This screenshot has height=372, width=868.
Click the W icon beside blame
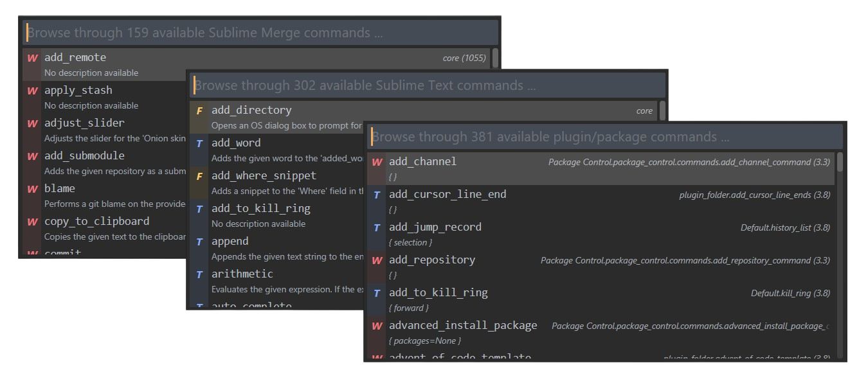pyautogui.click(x=32, y=189)
